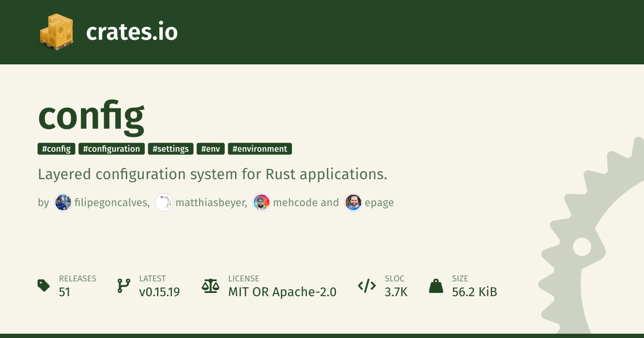Open the #env tag

click(211, 149)
